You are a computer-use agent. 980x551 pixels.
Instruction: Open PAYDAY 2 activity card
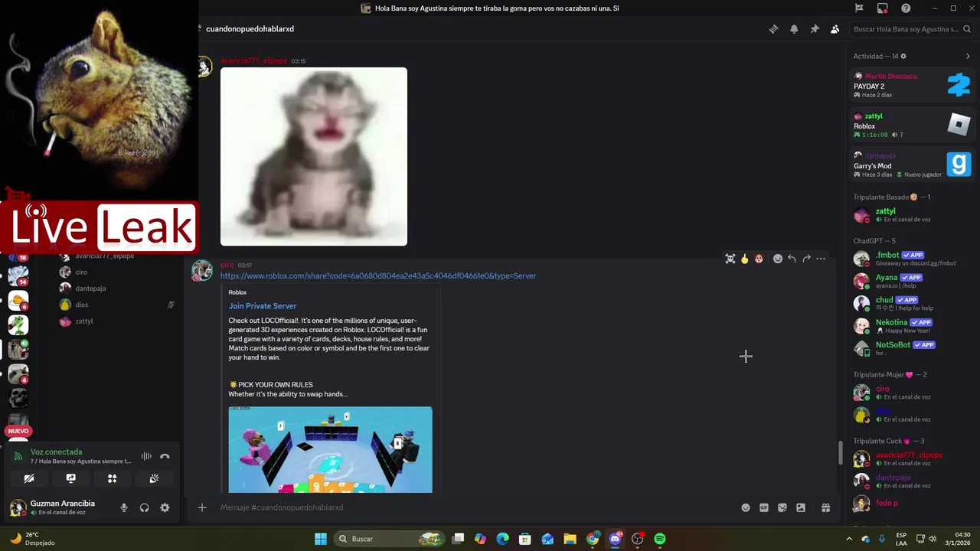click(912, 85)
